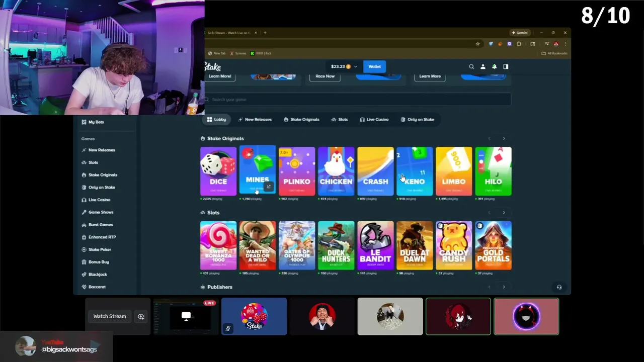Switch to the Stake Originals tab
The width and height of the screenshot is (644, 362).
pos(302,120)
